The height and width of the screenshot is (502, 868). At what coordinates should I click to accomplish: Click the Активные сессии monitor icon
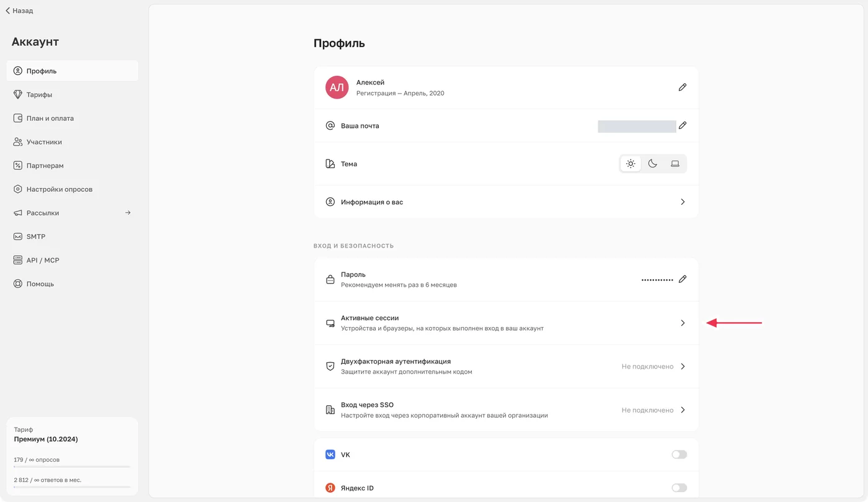pyautogui.click(x=330, y=323)
